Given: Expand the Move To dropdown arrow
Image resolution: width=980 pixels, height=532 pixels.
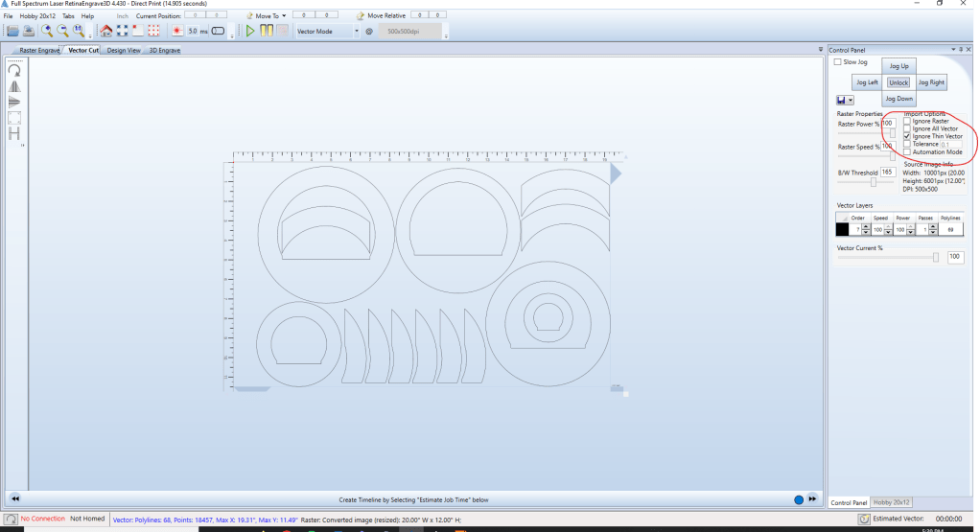Looking at the screenshot, I should [284, 16].
